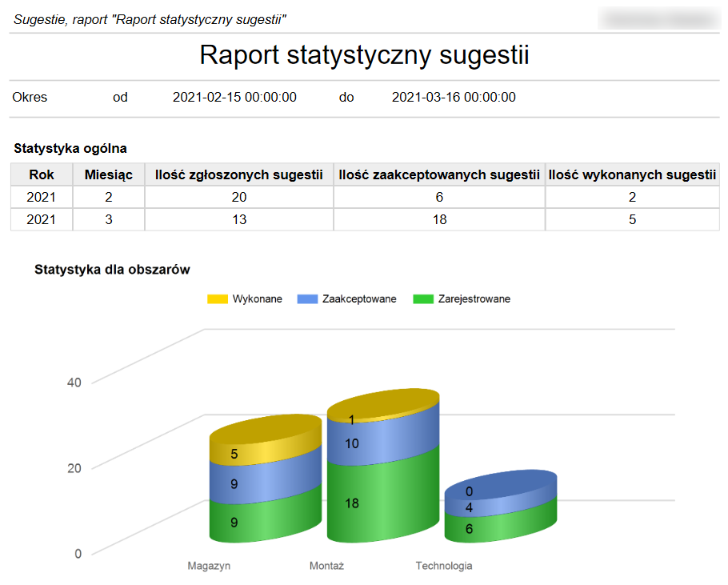Click the Raport statystyczny sugestii title
The width and height of the screenshot is (728, 585).
(364, 55)
